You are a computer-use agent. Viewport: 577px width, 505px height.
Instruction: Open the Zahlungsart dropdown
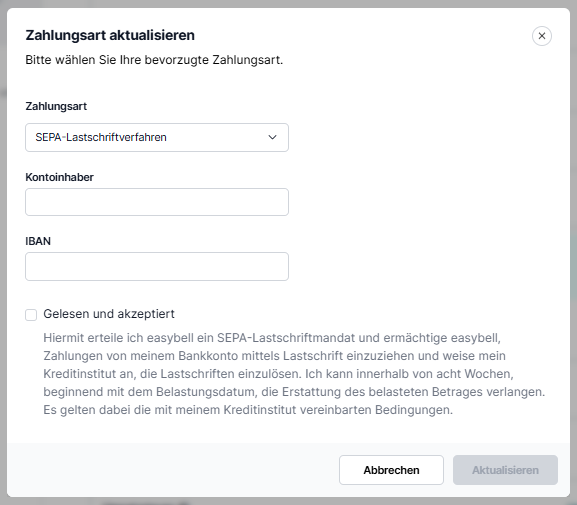point(157,137)
